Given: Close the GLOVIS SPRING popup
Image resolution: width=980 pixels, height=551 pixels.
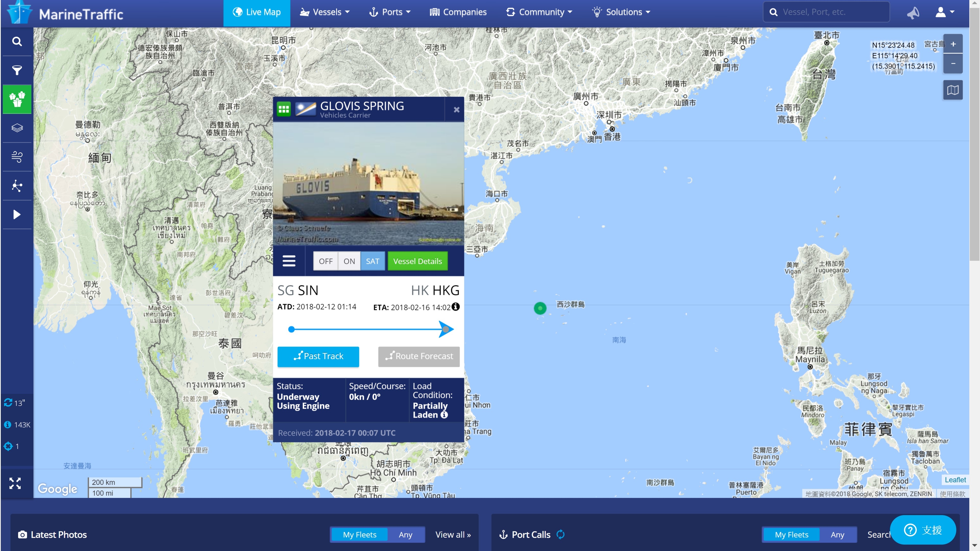Looking at the screenshot, I should 457,109.
